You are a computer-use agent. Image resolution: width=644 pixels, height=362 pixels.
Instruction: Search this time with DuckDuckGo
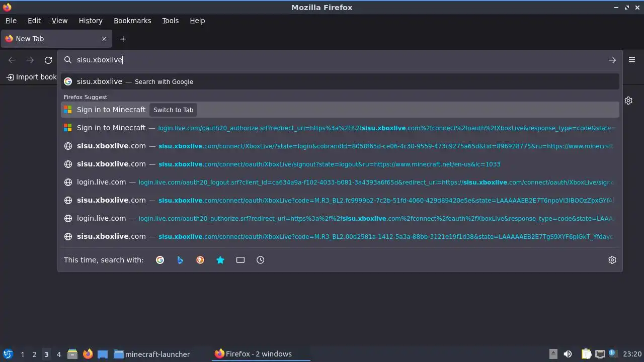pyautogui.click(x=200, y=260)
